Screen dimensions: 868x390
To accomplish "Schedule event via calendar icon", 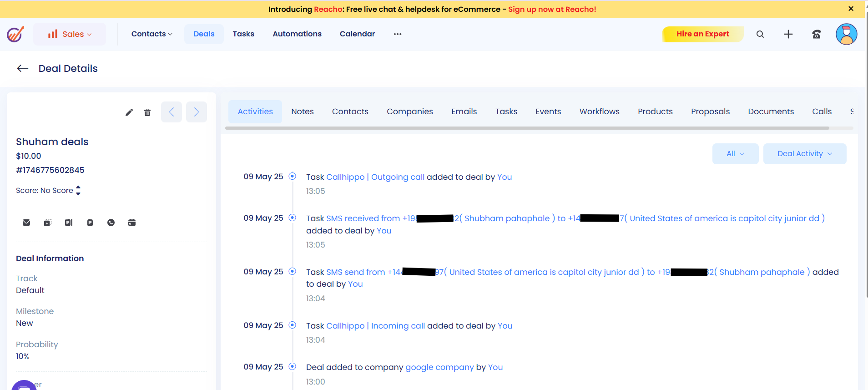I will coord(132,223).
